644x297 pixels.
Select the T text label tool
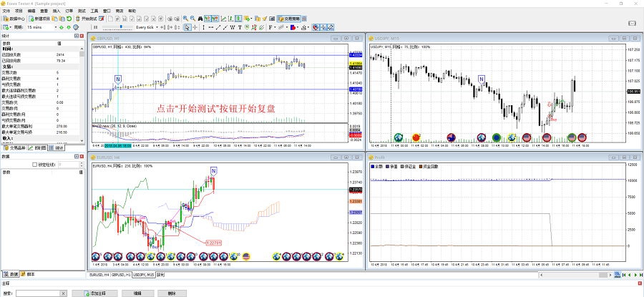[x=240, y=27]
